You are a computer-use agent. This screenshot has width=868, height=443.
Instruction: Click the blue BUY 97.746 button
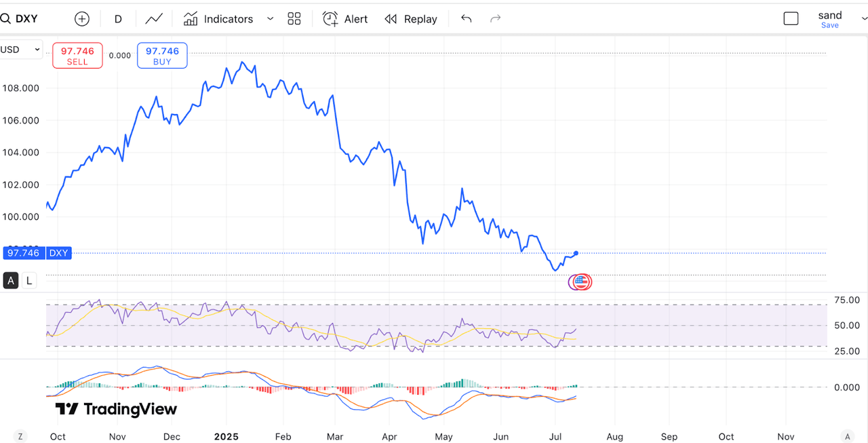point(162,56)
